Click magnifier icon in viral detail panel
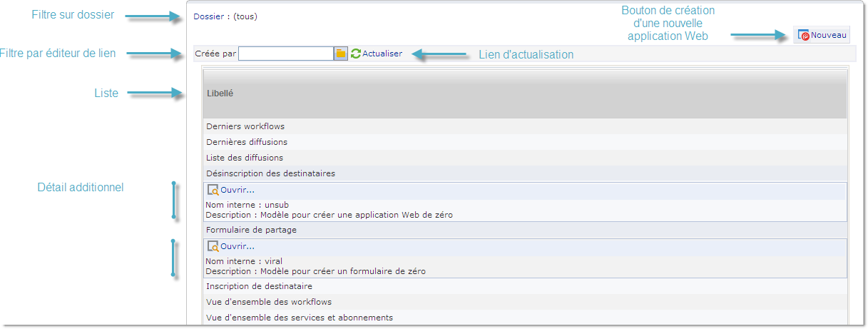868x329 pixels. (213, 246)
